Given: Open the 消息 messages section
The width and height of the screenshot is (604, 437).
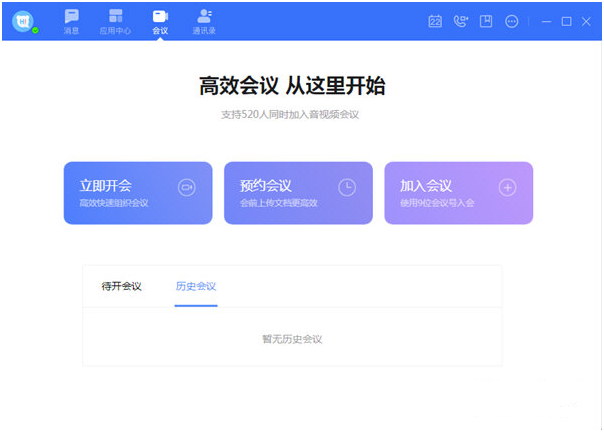Looking at the screenshot, I should coord(72,22).
